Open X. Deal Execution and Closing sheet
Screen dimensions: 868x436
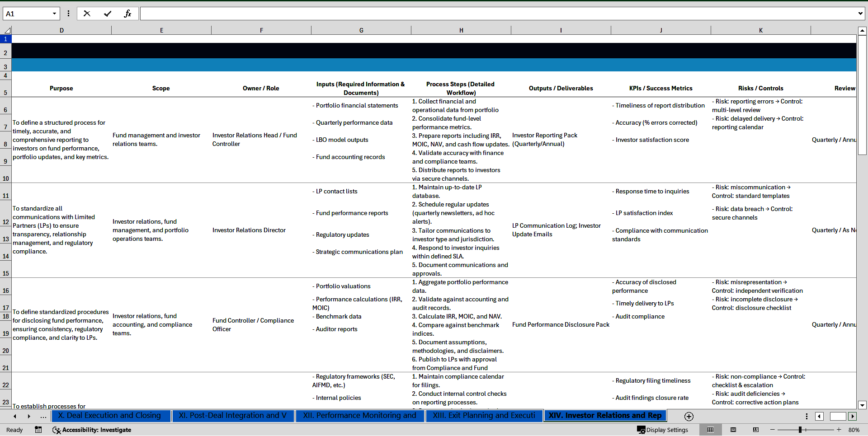(110, 416)
